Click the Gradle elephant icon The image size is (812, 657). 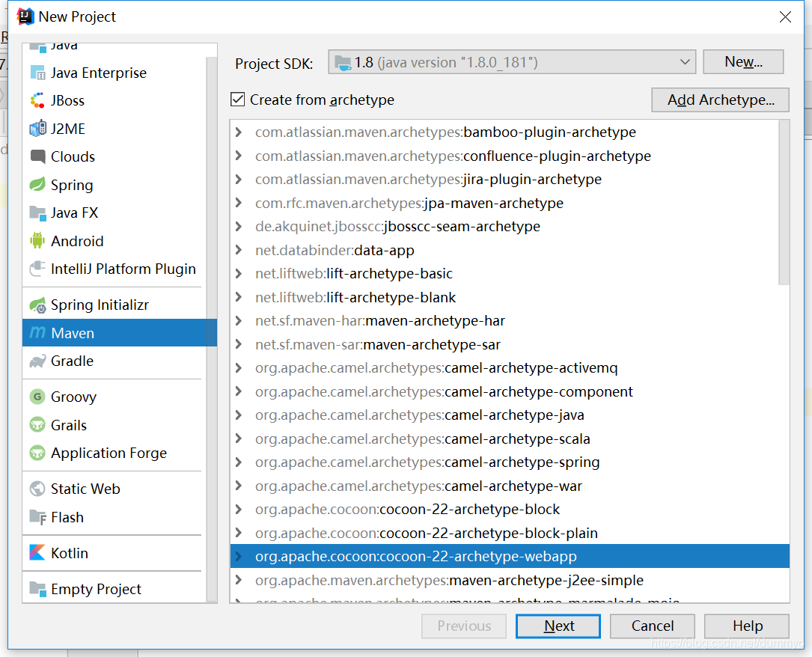click(x=38, y=361)
